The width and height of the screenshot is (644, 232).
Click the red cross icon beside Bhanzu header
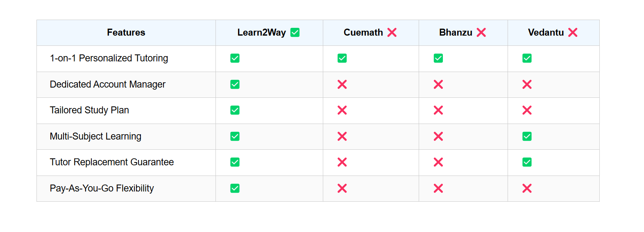pos(481,32)
